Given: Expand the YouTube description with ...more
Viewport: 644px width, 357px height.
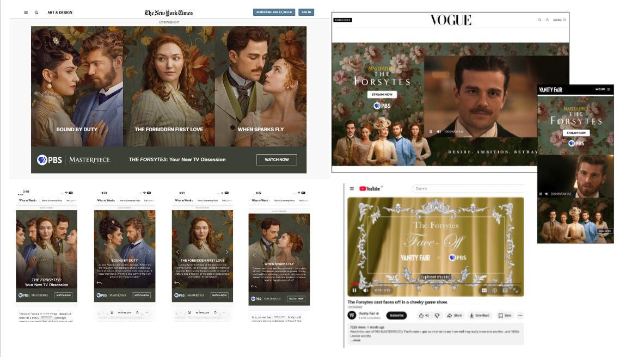Looking at the screenshot, I should tap(355, 340).
